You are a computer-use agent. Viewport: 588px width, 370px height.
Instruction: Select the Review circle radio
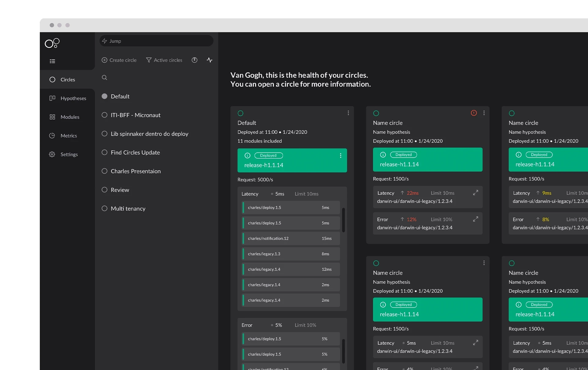pos(104,189)
